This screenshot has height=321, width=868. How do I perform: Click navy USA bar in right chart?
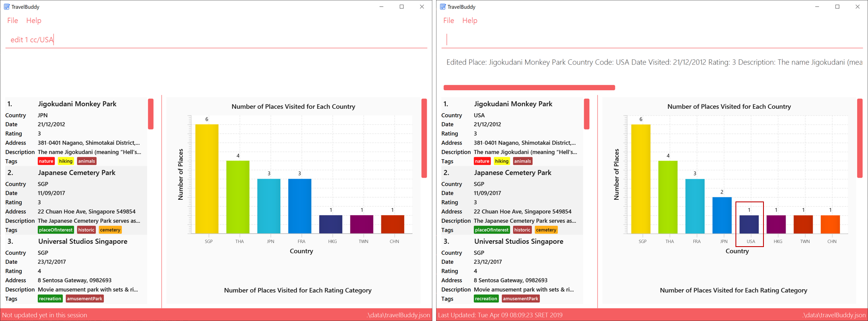[749, 224]
